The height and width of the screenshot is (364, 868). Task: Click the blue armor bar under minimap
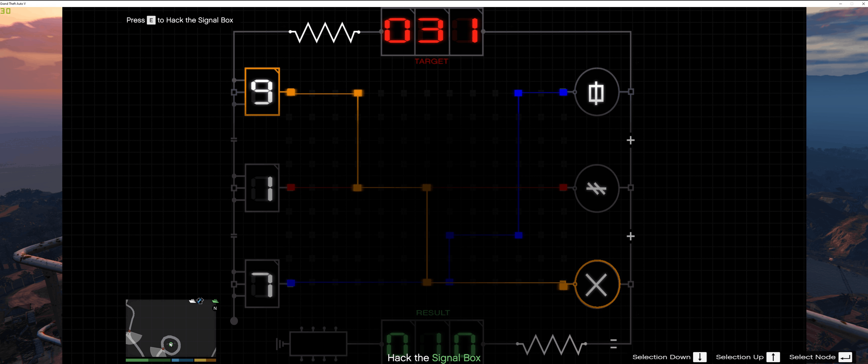pyautogui.click(x=182, y=360)
